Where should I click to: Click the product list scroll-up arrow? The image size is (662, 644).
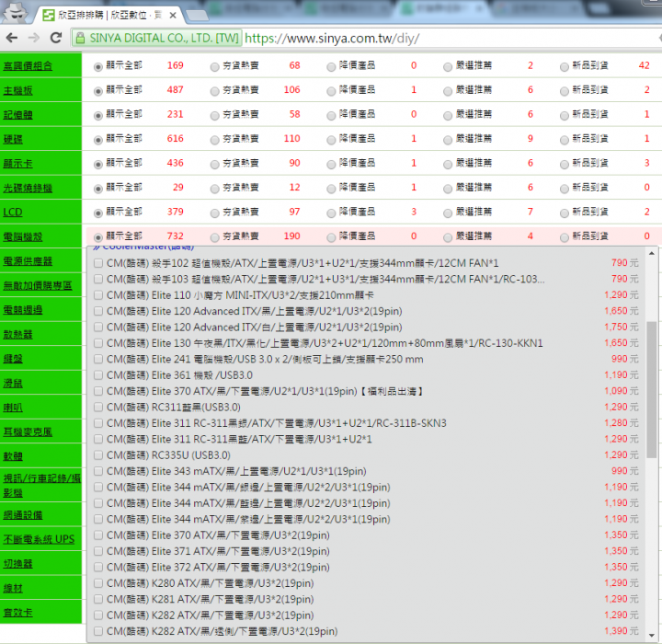tap(652, 254)
